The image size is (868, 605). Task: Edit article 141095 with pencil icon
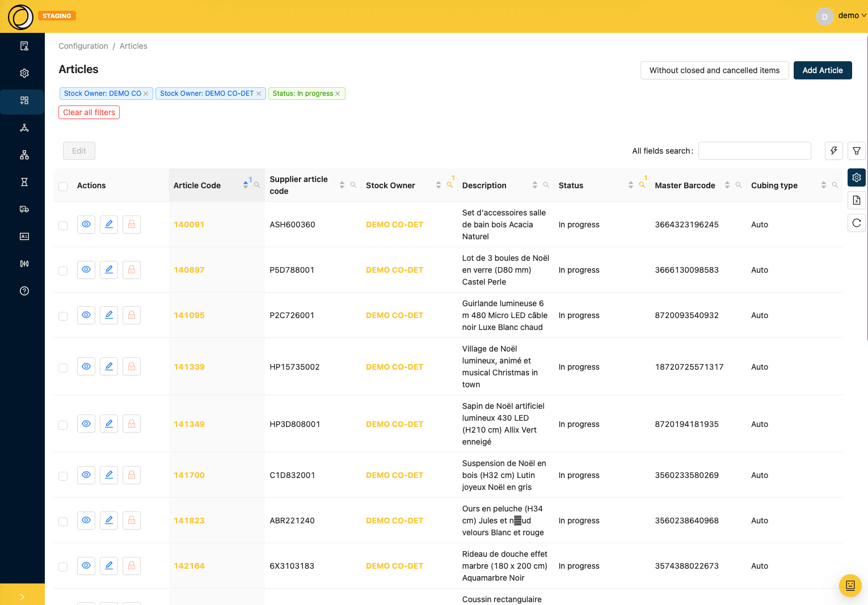coord(109,315)
